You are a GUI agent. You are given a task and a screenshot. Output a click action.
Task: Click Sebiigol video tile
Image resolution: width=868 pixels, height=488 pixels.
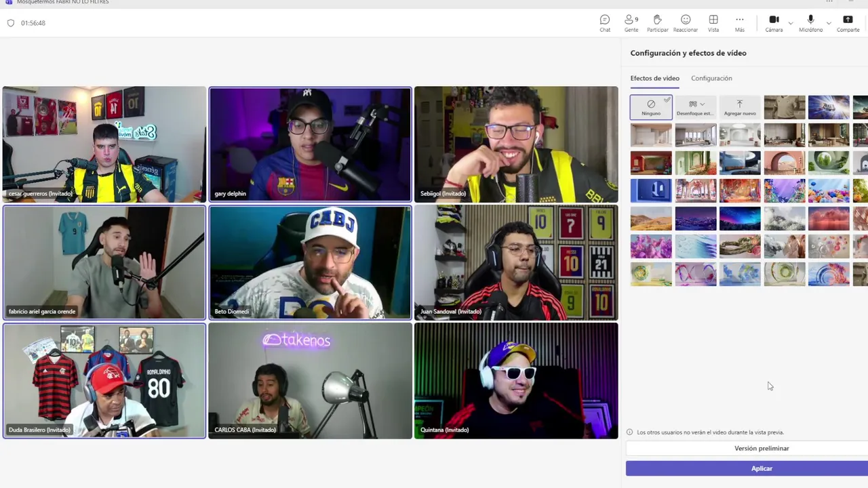(516, 144)
